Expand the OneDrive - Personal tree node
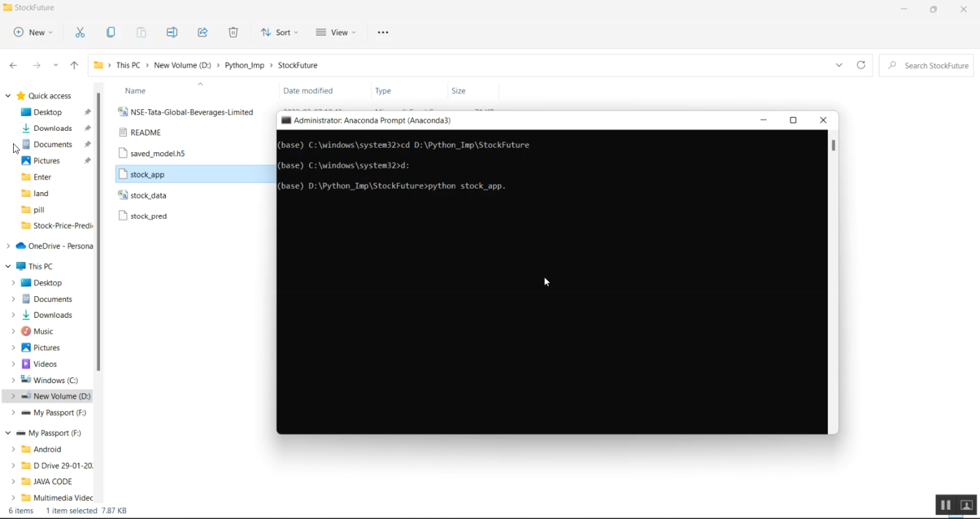This screenshot has height=519, width=980. pyautogui.click(x=8, y=246)
